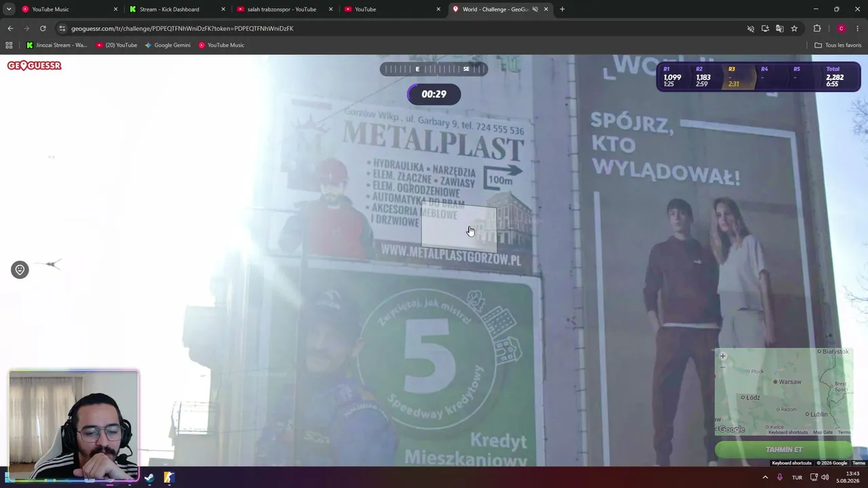Zoom out on the guess map
This screenshot has height=488, width=868.
723,367
